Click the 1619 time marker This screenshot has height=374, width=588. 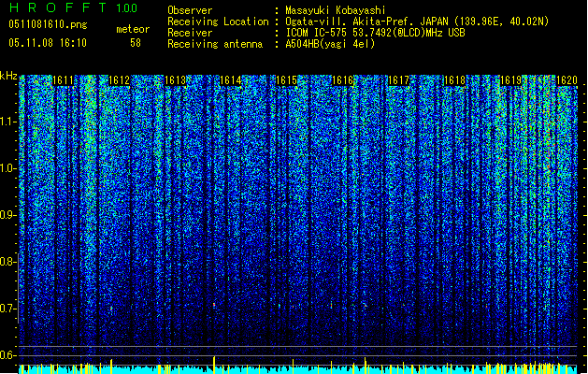(x=510, y=80)
